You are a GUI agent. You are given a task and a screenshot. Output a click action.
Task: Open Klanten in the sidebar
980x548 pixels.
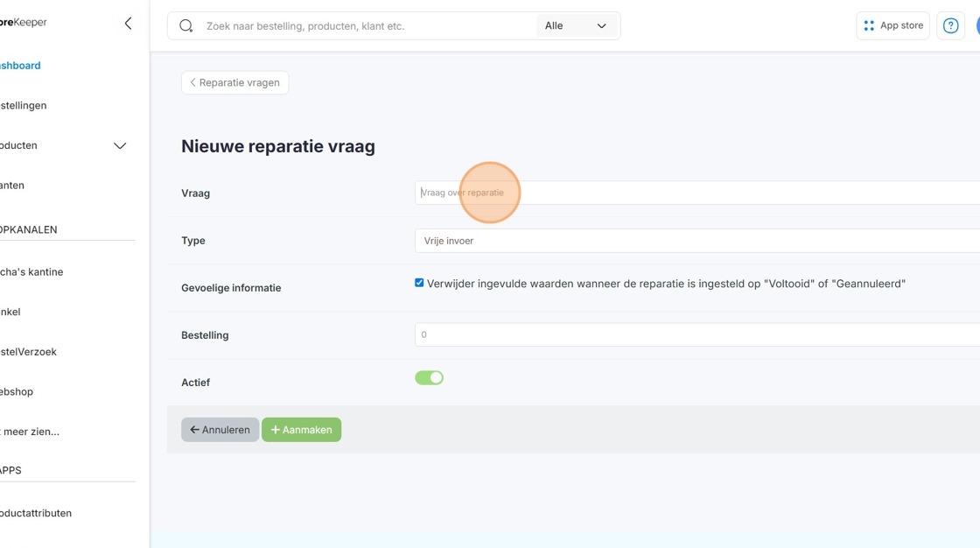pos(12,186)
